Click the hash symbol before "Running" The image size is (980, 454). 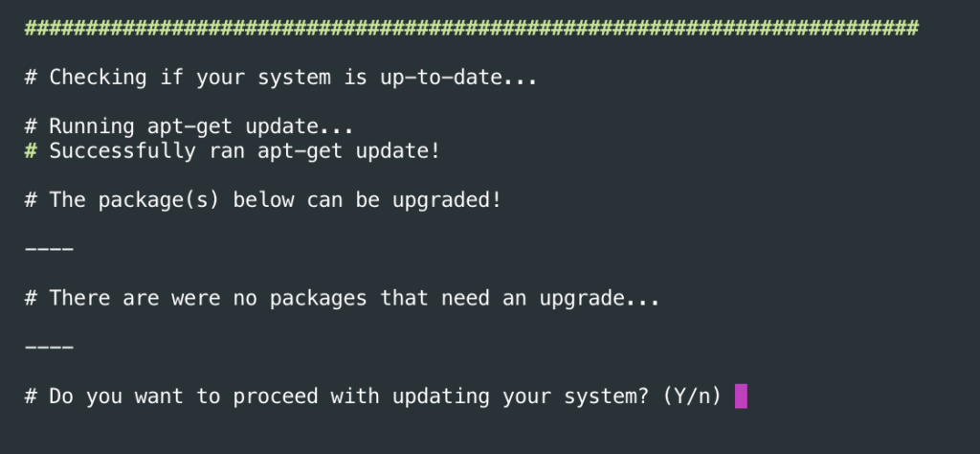coord(31,126)
